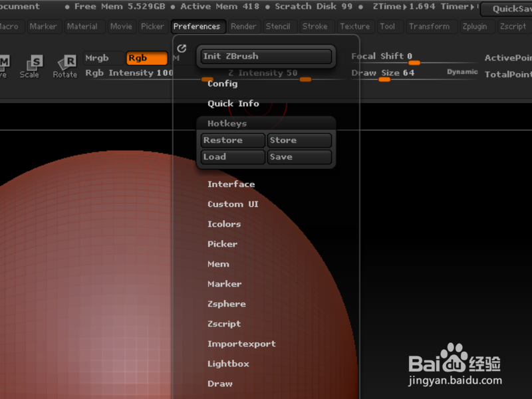The height and width of the screenshot is (399, 532).
Task: Click the Scratch Disk 99 readout
Action: pyautogui.click(x=313, y=7)
